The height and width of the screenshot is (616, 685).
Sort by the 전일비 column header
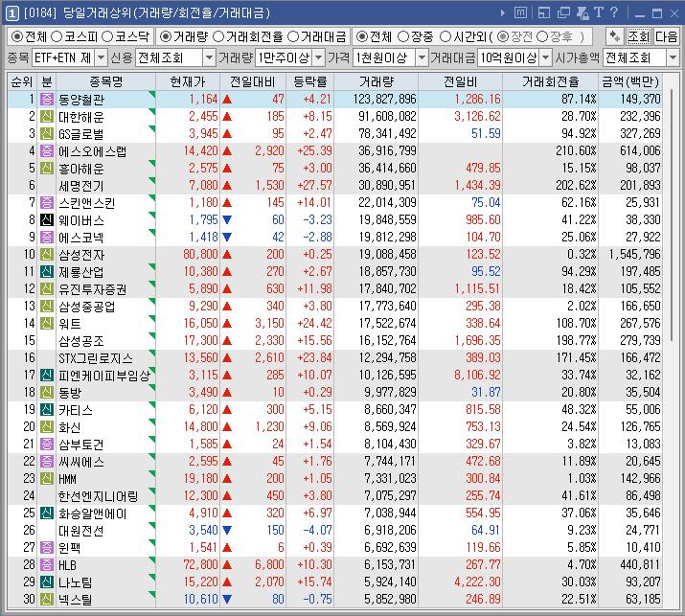[x=461, y=81]
